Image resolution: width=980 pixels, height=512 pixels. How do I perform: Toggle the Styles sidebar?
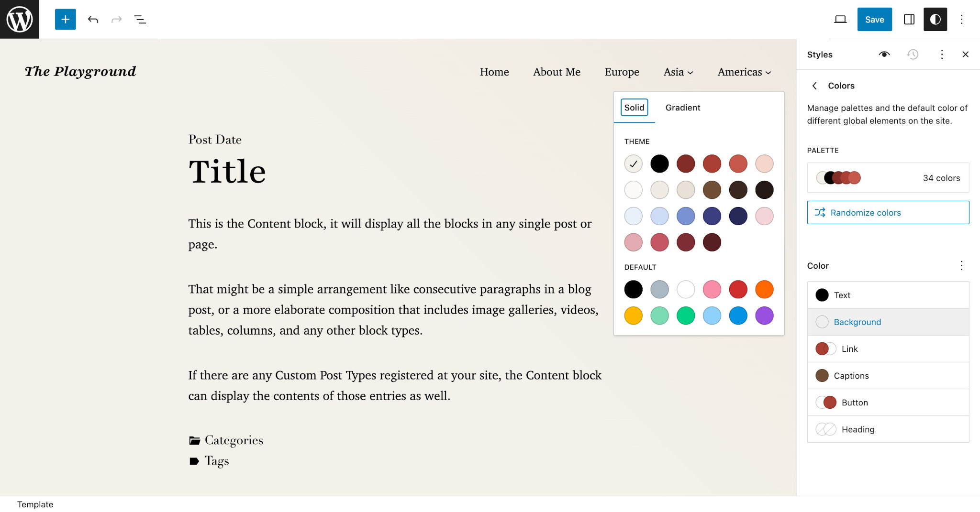(935, 20)
